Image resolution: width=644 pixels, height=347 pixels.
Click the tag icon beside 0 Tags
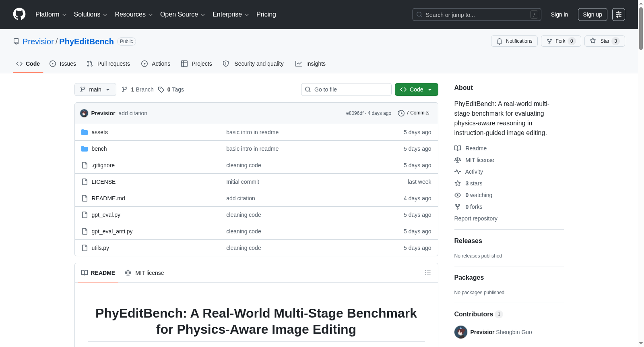point(161,89)
